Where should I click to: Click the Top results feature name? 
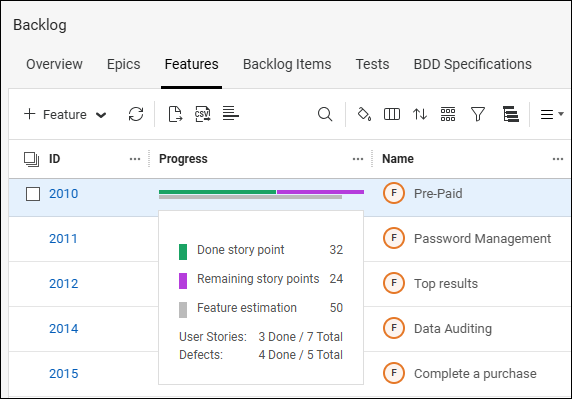point(446,283)
